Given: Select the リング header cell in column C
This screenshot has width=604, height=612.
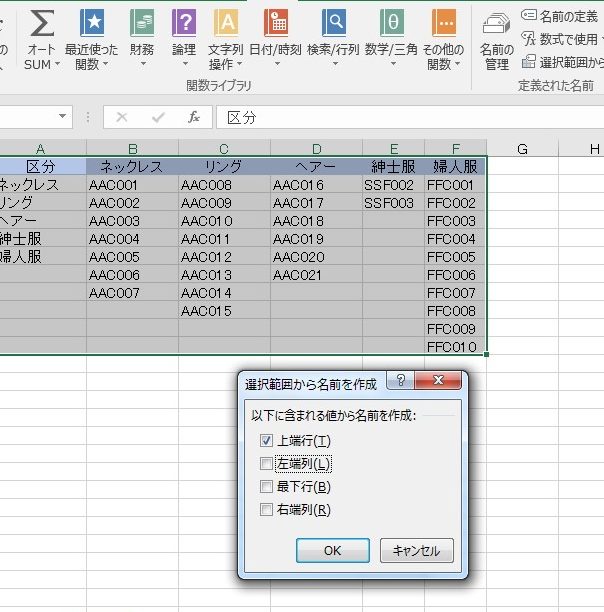Looking at the screenshot, I should point(224,166).
